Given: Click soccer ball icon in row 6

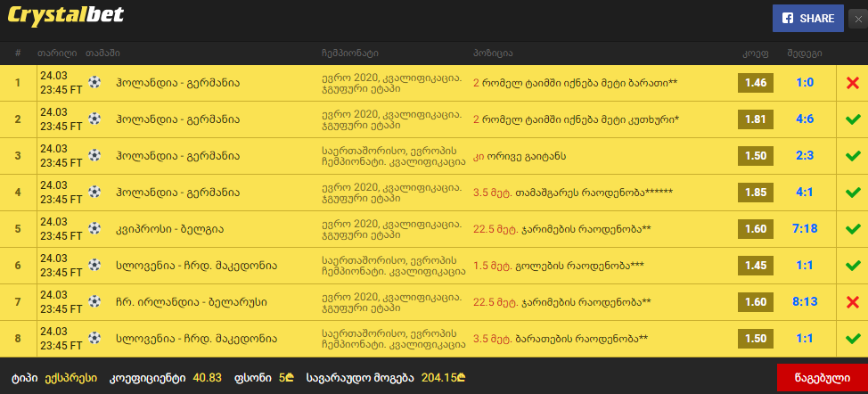Looking at the screenshot, I should [94, 265].
